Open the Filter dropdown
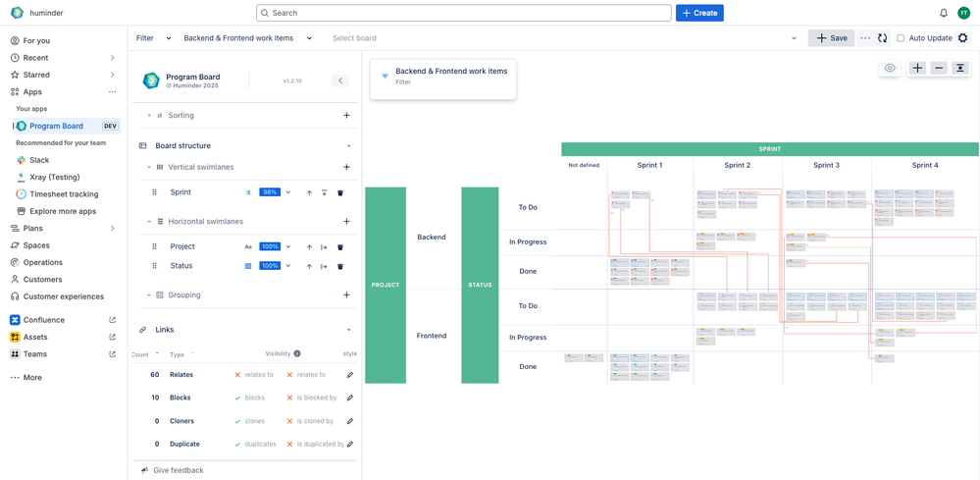The height and width of the screenshot is (480, 980). 154,38
